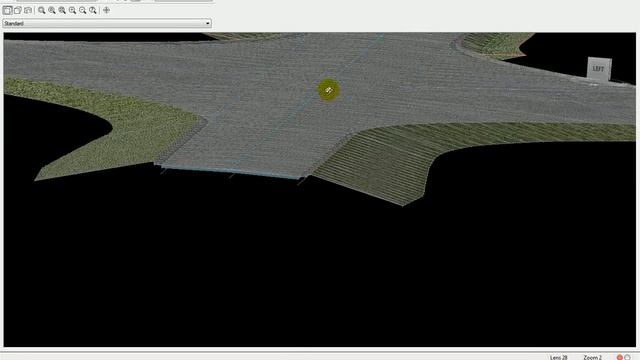Select the pan cross-arrows tool

coord(106,10)
